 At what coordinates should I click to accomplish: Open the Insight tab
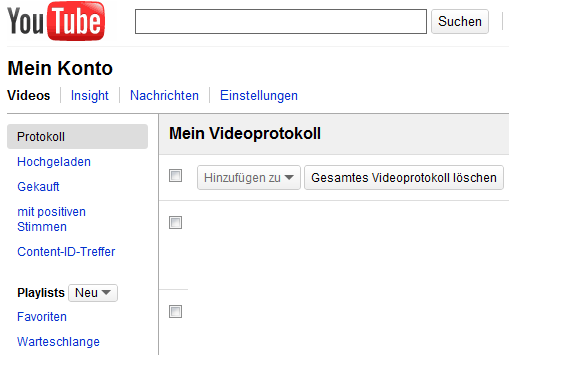click(x=90, y=96)
